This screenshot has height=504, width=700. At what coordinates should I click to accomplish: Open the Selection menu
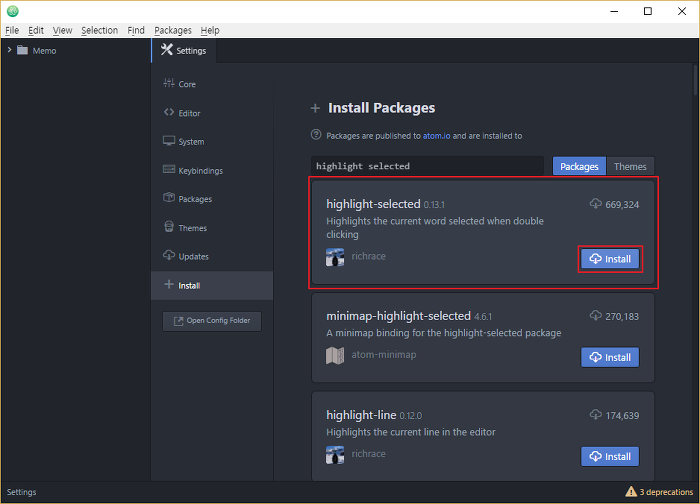tap(100, 30)
